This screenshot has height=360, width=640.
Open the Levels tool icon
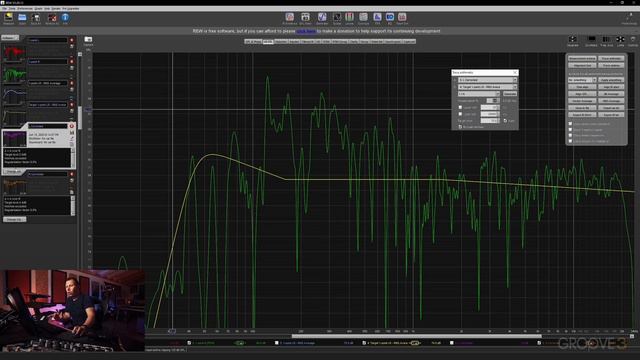click(349, 18)
